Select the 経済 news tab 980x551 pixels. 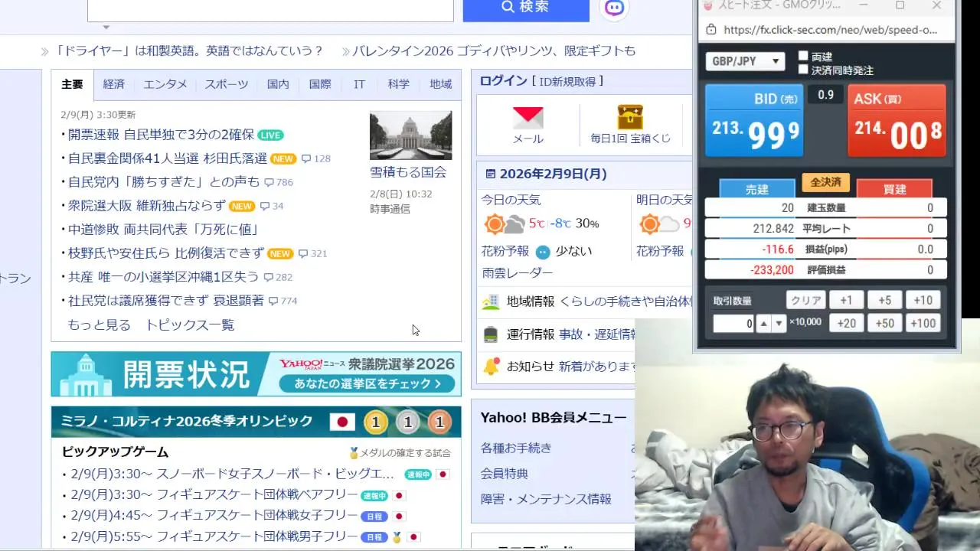pyautogui.click(x=113, y=84)
